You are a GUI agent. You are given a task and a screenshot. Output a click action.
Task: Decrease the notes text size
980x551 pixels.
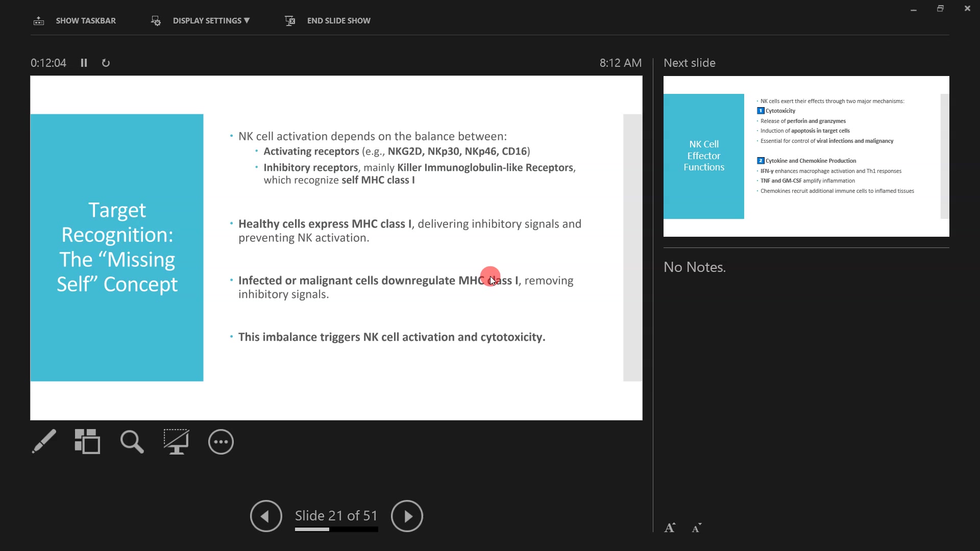click(x=697, y=528)
